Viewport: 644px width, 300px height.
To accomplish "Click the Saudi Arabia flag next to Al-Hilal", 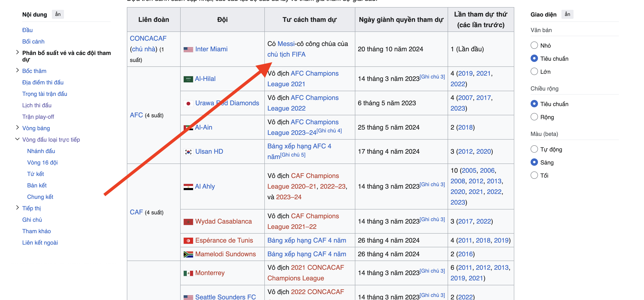I will point(188,79).
